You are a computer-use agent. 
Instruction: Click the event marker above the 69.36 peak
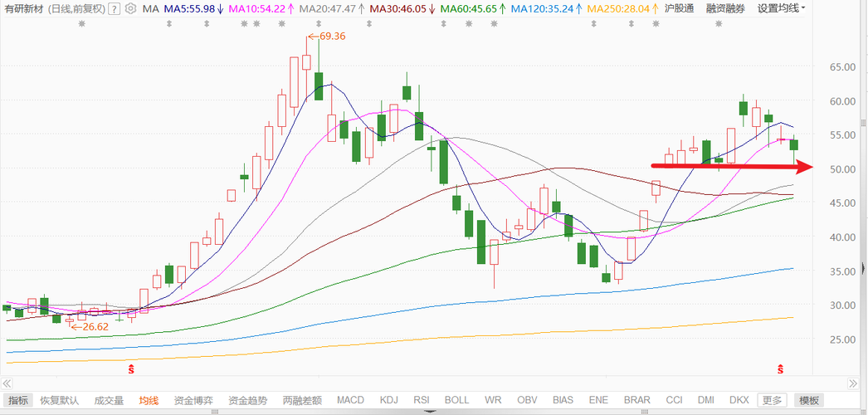[x=319, y=24]
